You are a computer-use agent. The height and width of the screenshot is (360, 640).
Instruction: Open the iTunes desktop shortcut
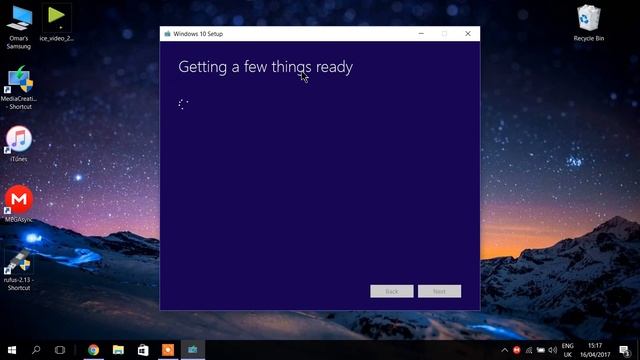(x=19, y=144)
